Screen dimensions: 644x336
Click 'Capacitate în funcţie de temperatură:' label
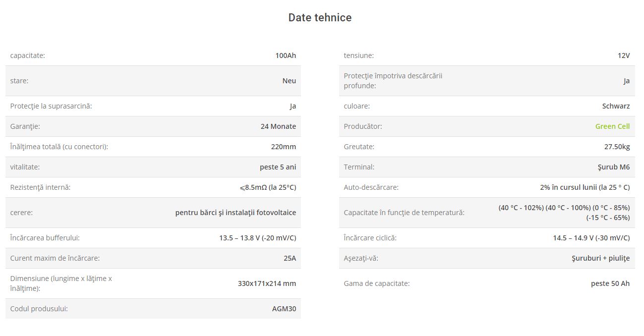coord(404,213)
